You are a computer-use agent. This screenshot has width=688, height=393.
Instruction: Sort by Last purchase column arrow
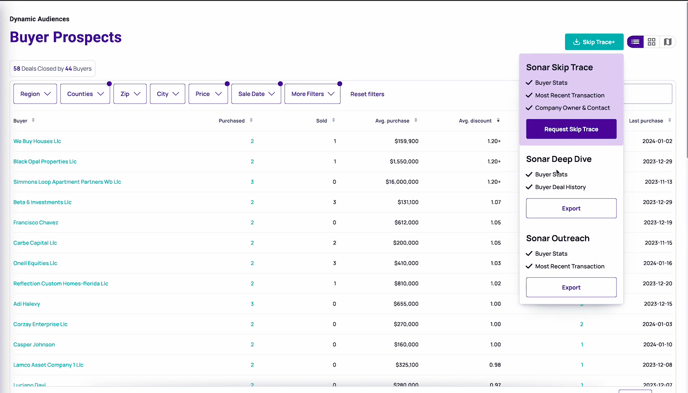[x=670, y=120]
